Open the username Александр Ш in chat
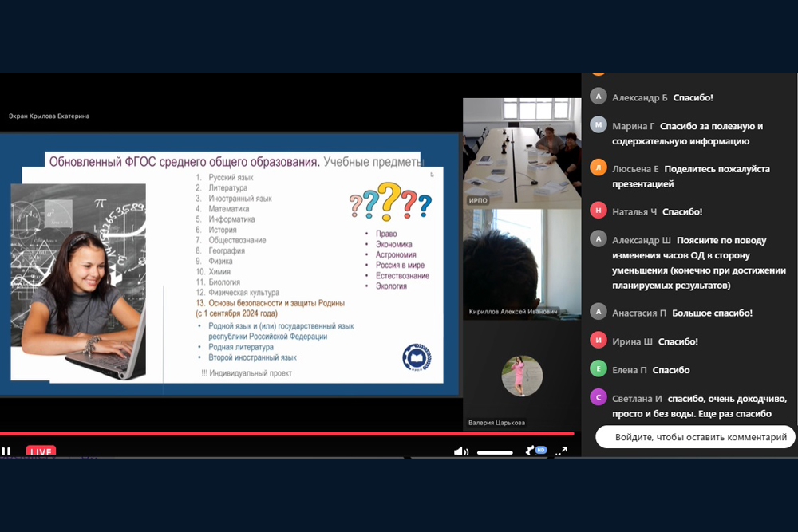798x532 pixels. (x=642, y=240)
